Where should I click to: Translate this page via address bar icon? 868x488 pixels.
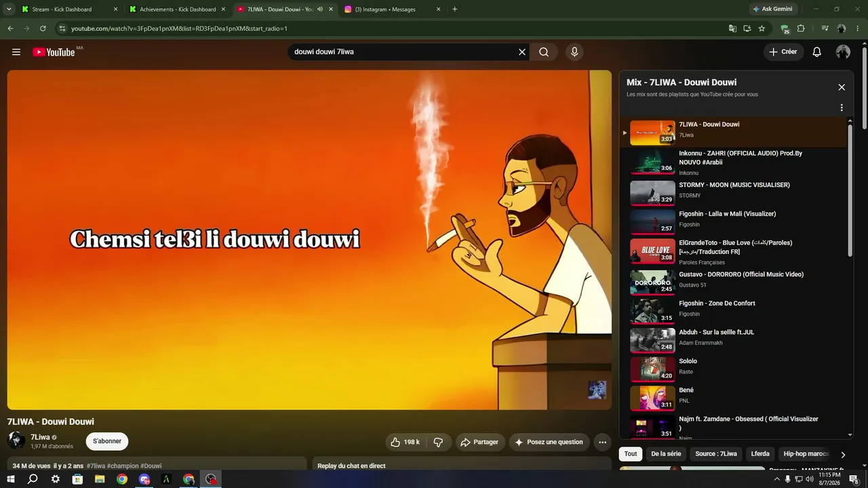pyautogui.click(x=732, y=28)
